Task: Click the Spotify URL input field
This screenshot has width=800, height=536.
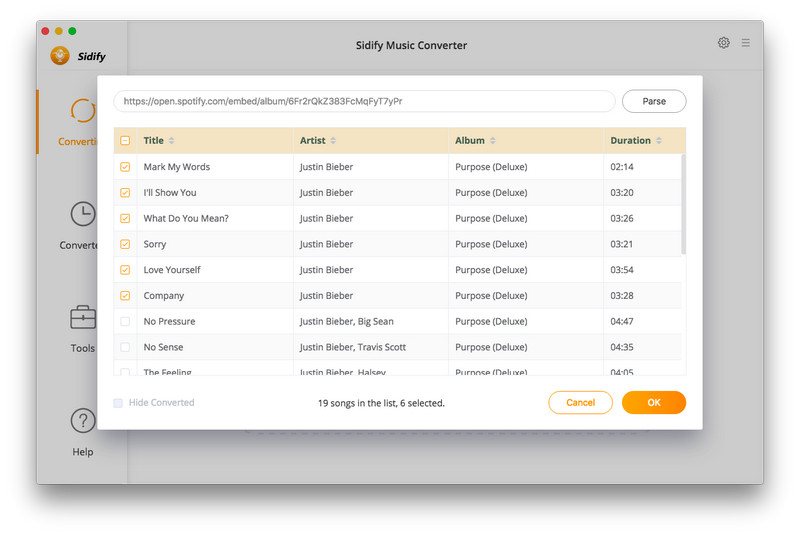Action: (x=364, y=101)
